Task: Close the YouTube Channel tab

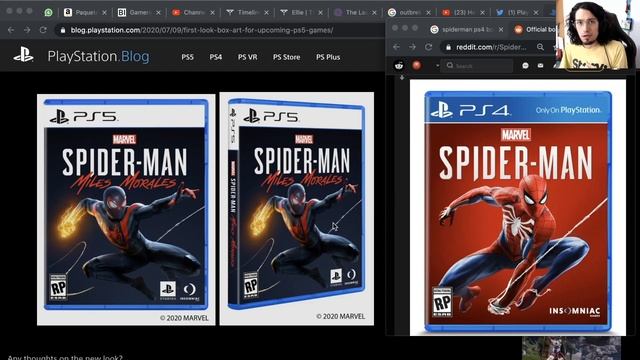Action: pyautogui.click(x=212, y=13)
